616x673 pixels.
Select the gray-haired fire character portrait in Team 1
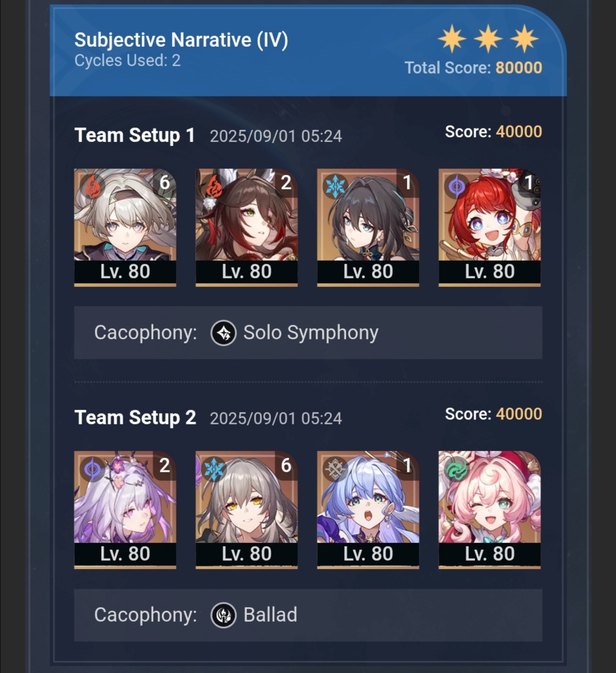point(125,228)
